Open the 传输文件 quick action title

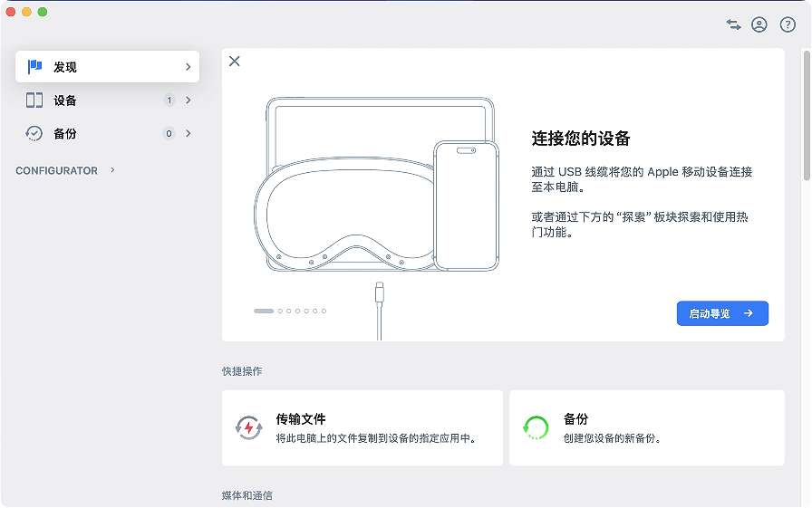pos(301,419)
